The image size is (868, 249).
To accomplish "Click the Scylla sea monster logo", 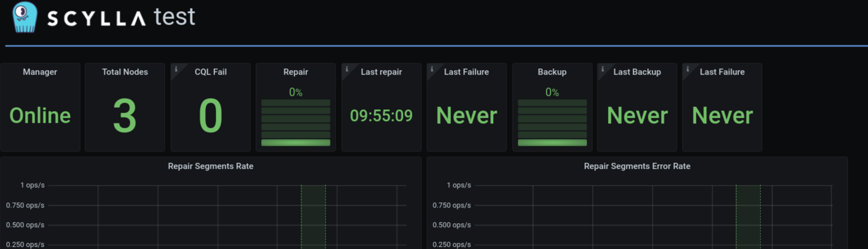I will coord(24,17).
